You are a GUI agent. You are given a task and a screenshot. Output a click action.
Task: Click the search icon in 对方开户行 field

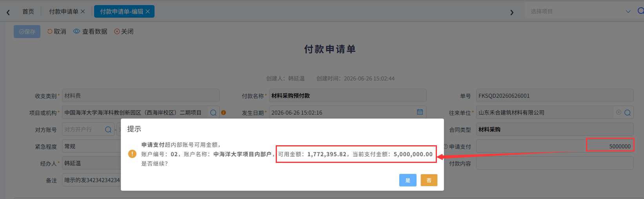click(x=108, y=130)
